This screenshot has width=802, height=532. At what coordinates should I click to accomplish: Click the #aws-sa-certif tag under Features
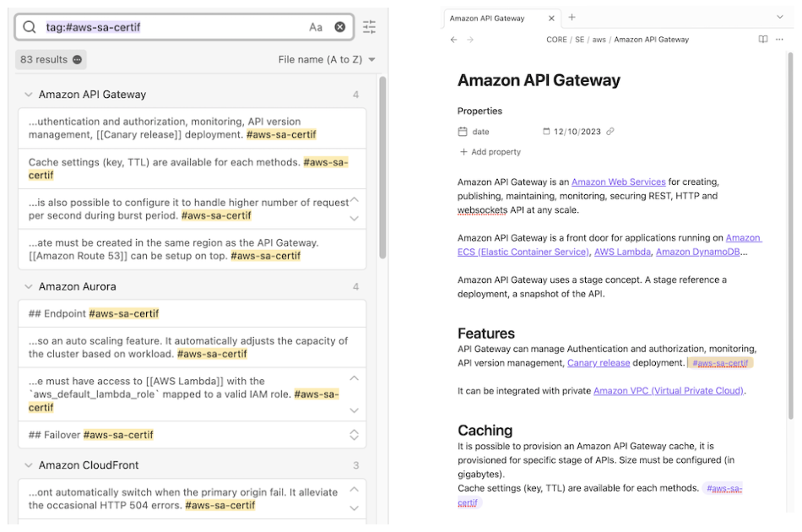[720, 363]
